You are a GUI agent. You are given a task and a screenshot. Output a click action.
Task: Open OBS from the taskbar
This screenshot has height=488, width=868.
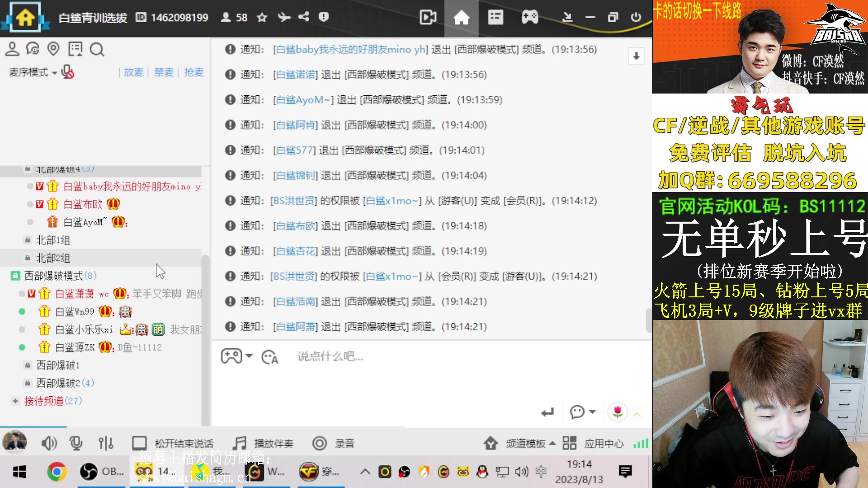coord(102,472)
